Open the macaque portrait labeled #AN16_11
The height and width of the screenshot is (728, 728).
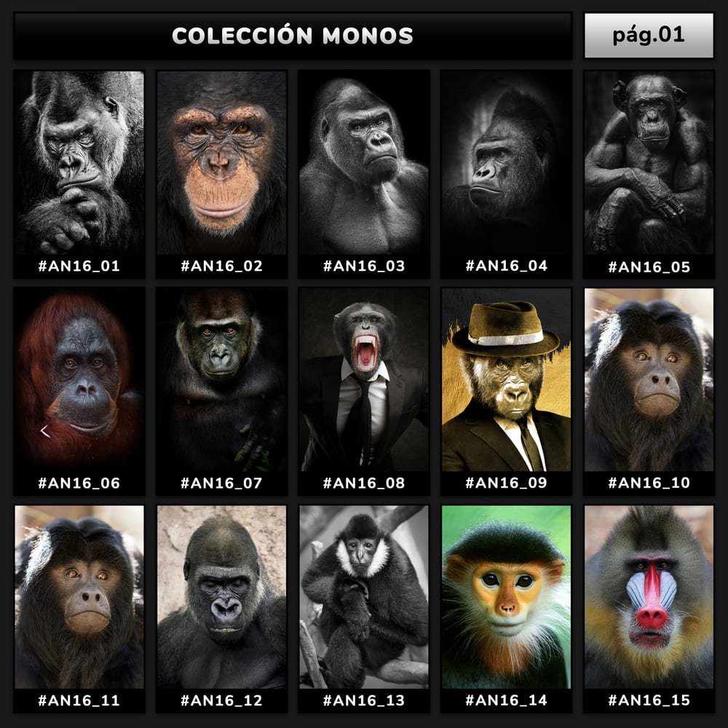tap(79, 597)
